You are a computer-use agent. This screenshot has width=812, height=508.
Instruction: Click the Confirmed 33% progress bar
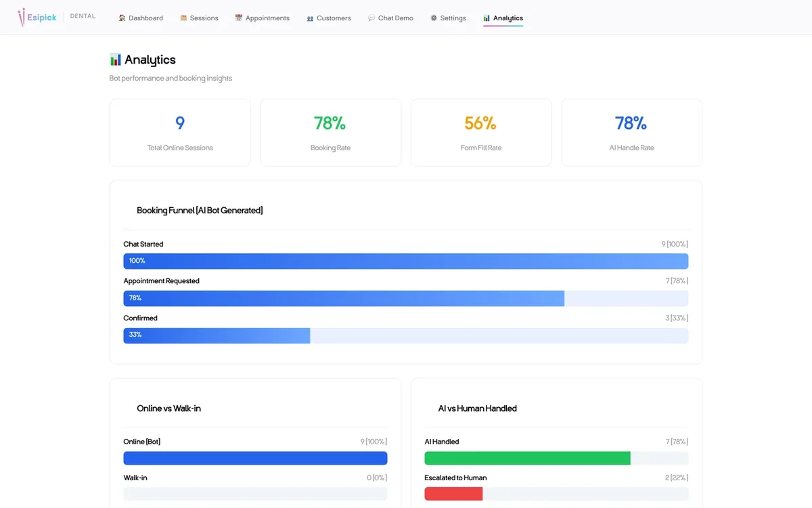point(406,335)
